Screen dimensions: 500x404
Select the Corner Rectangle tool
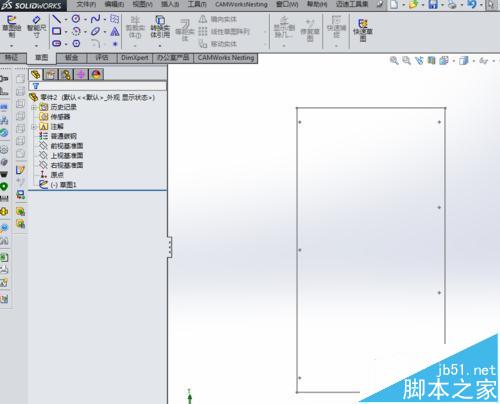click(x=57, y=31)
